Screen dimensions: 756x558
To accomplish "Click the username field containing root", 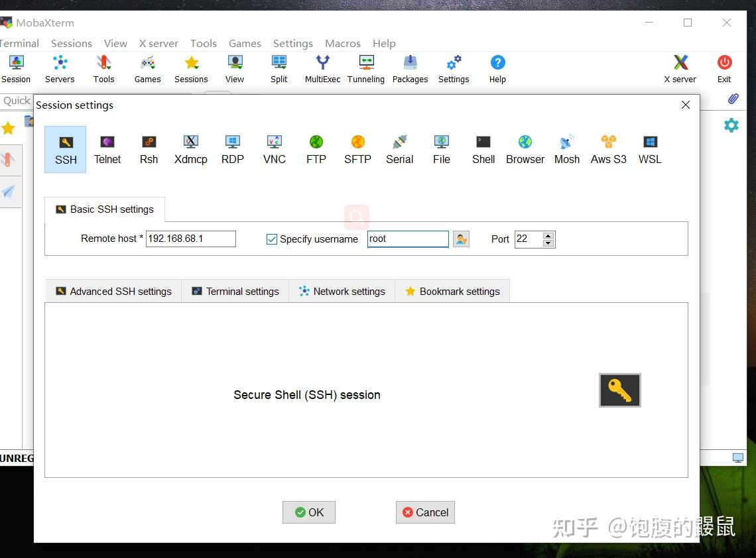I will click(x=408, y=239).
